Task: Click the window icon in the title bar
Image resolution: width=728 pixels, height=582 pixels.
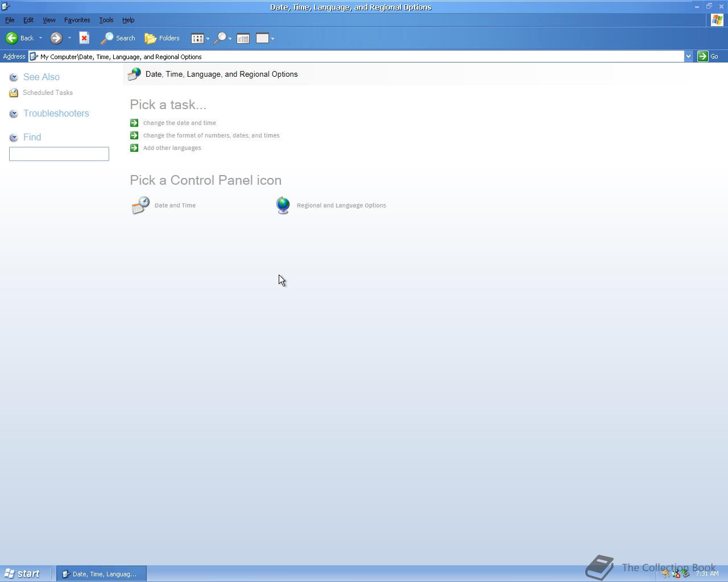Action: pyautogui.click(x=6, y=7)
